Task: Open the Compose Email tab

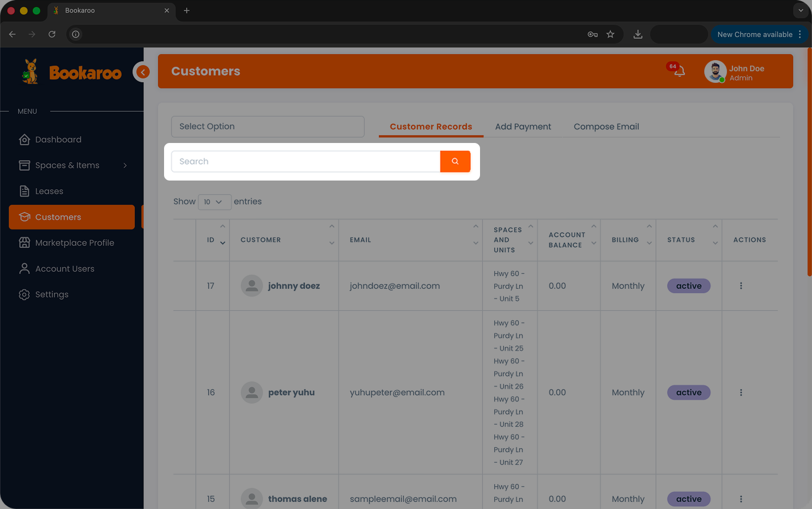Action: pyautogui.click(x=606, y=126)
